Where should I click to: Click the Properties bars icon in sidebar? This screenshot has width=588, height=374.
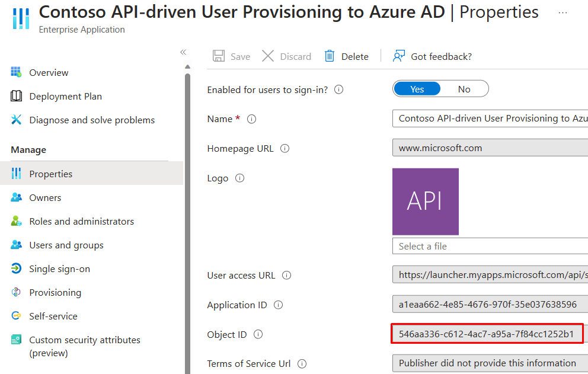pos(16,173)
